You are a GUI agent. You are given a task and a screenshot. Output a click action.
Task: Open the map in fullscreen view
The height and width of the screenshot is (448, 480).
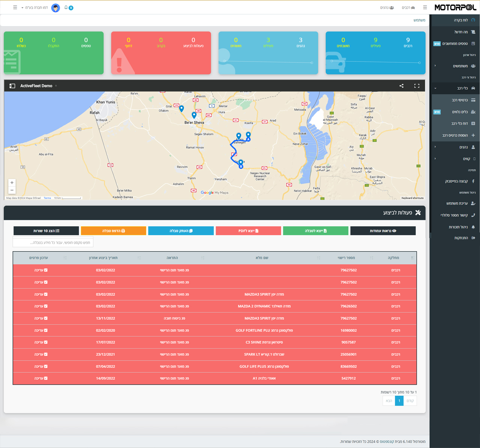[x=417, y=86]
